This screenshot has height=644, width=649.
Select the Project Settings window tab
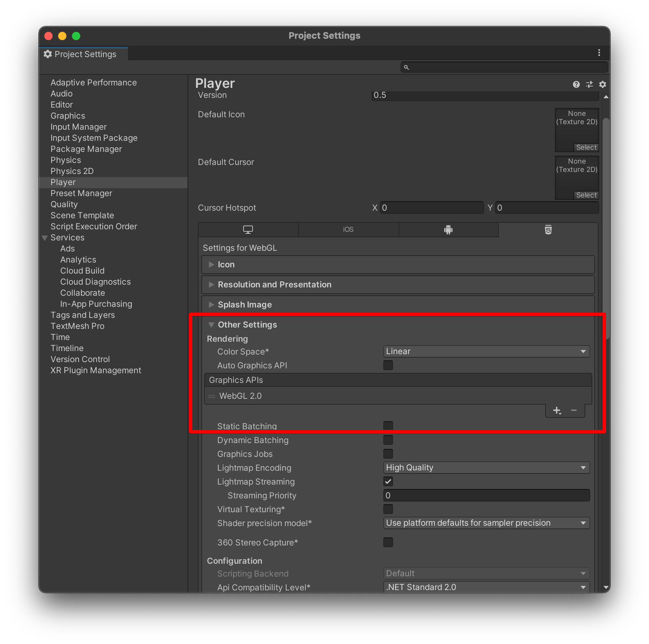83,54
